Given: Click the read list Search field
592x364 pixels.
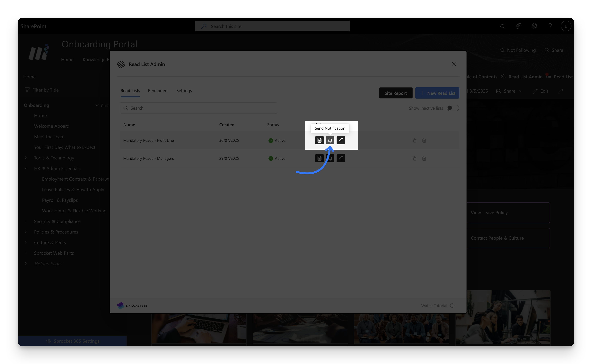Looking at the screenshot, I should (198, 108).
